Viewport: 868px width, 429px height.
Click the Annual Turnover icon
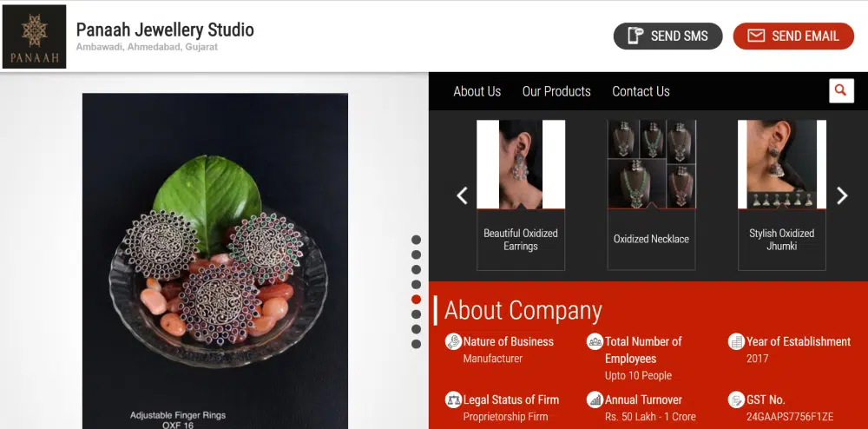[x=595, y=399]
